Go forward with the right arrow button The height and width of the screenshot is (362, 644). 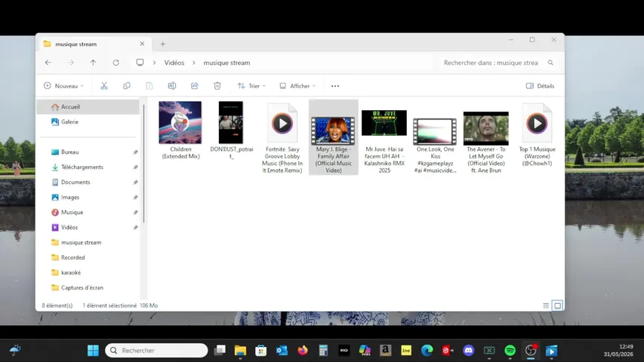(71, 63)
